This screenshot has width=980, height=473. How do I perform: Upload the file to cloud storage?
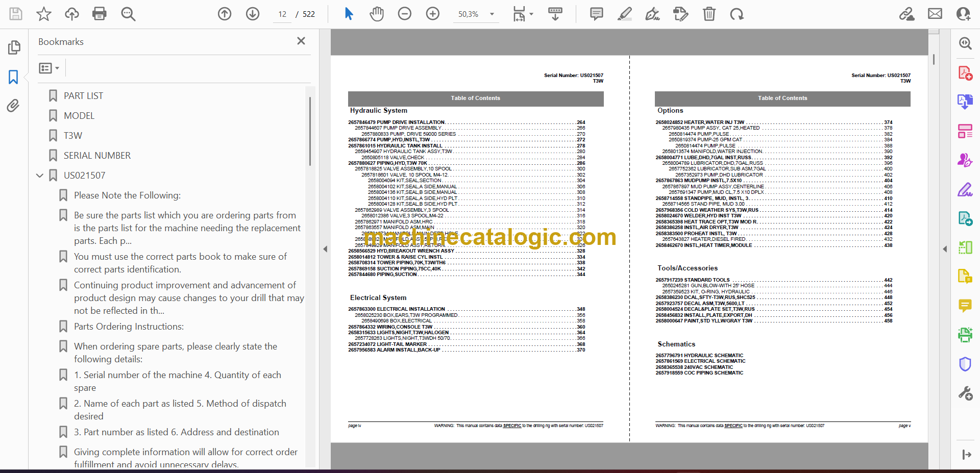[x=72, y=14]
